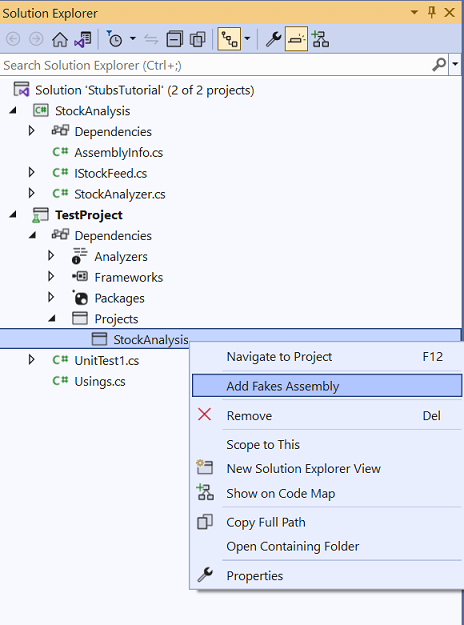Select AssemblyInfo.cs file
464x625 pixels.
click(118, 153)
